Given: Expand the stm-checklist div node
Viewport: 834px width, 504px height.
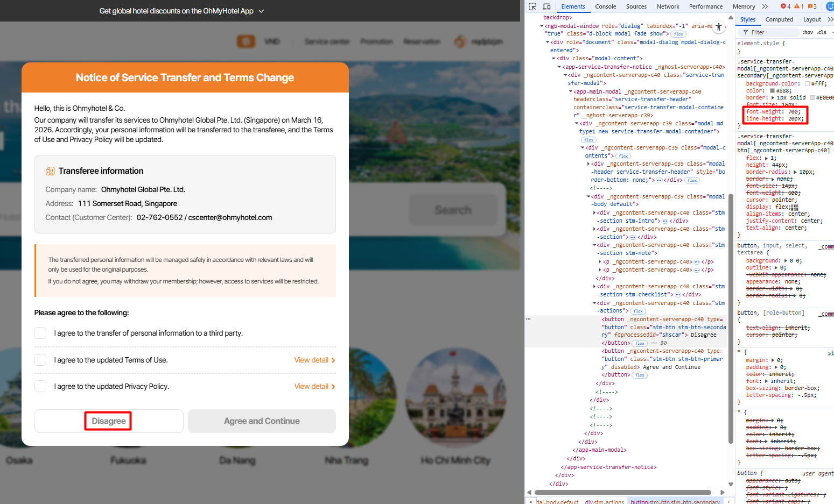Looking at the screenshot, I should tap(594, 287).
